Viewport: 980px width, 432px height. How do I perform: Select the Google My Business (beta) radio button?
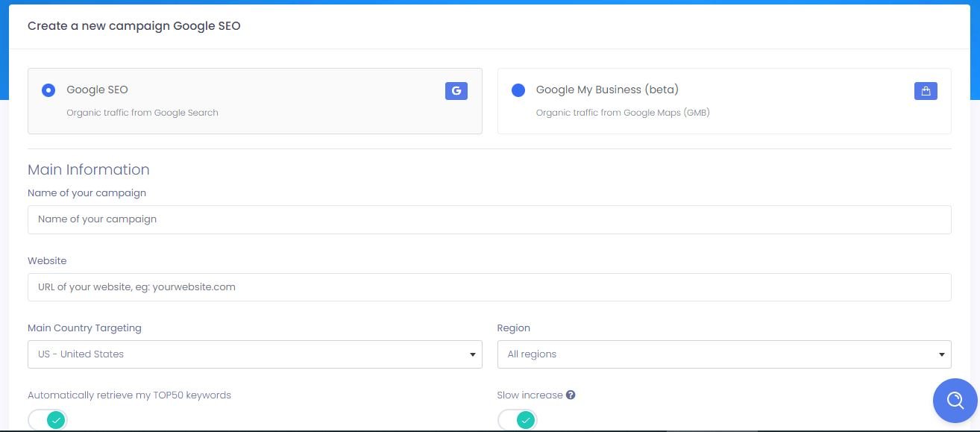pos(518,90)
